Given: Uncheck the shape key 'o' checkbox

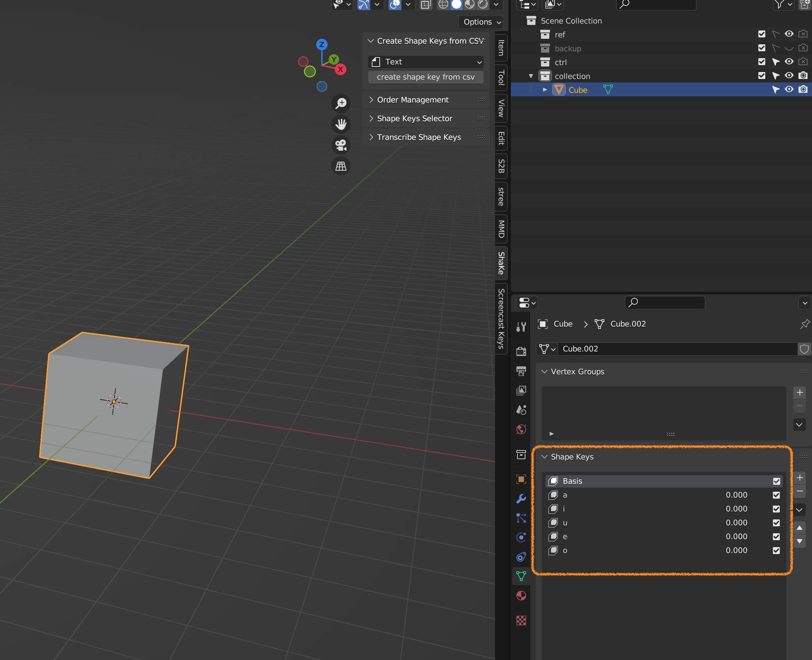Looking at the screenshot, I should pos(776,550).
